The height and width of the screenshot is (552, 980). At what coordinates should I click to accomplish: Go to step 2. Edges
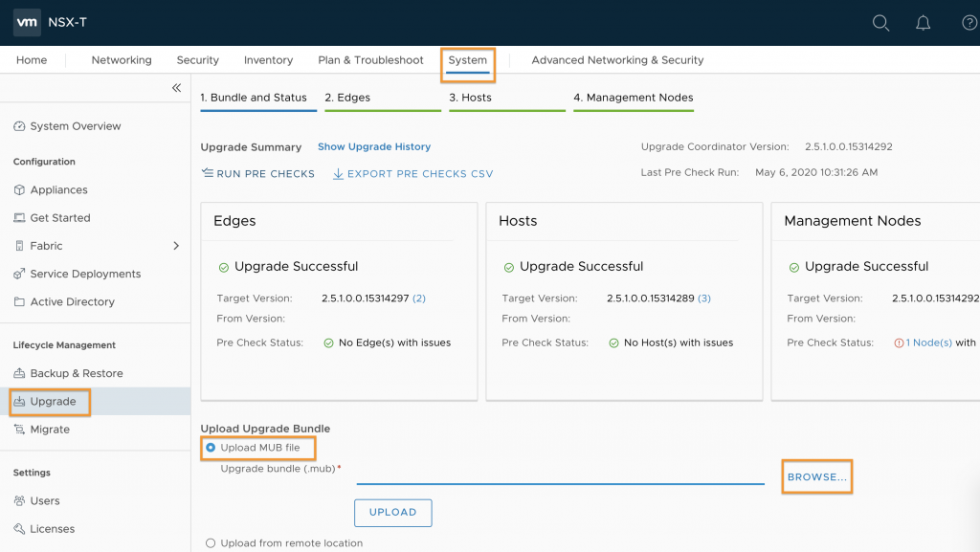pos(347,98)
